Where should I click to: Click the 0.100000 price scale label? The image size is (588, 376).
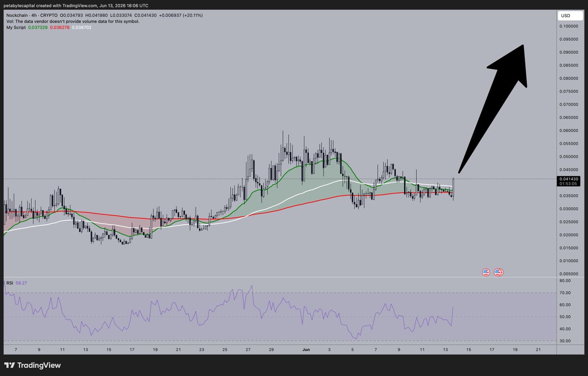[x=570, y=26]
